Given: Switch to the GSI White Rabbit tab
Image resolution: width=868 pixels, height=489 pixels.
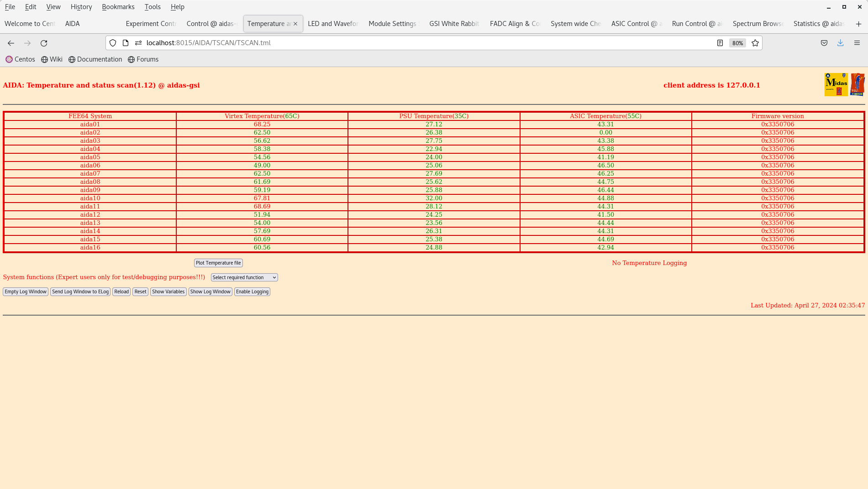Looking at the screenshot, I should pyautogui.click(x=455, y=24).
